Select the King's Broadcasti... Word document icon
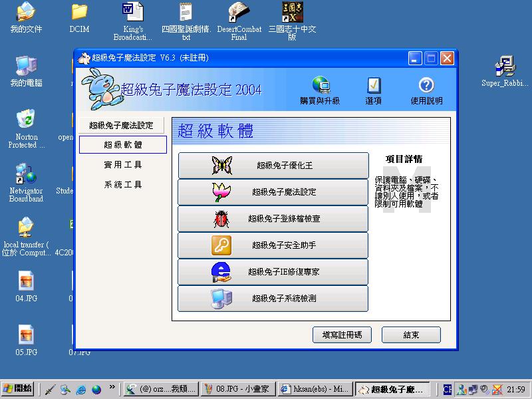The width and height of the screenshot is (532, 399). 132,21
